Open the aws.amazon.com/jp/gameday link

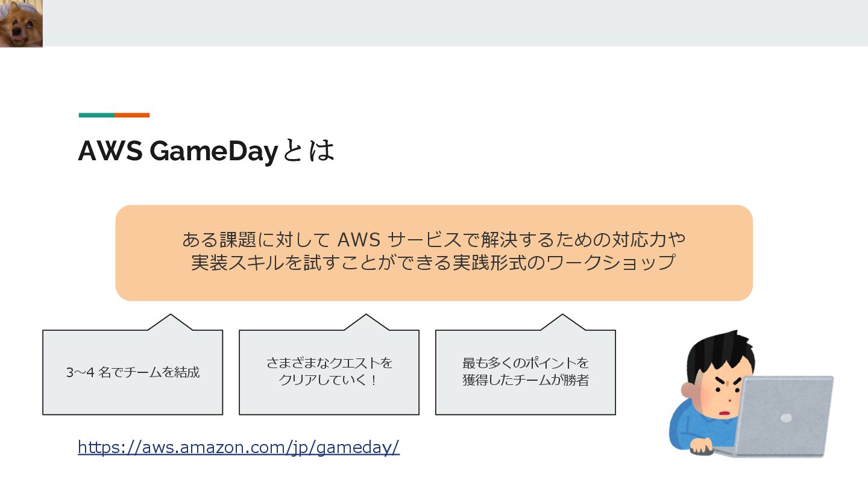pyautogui.click(x=239, y=447)
